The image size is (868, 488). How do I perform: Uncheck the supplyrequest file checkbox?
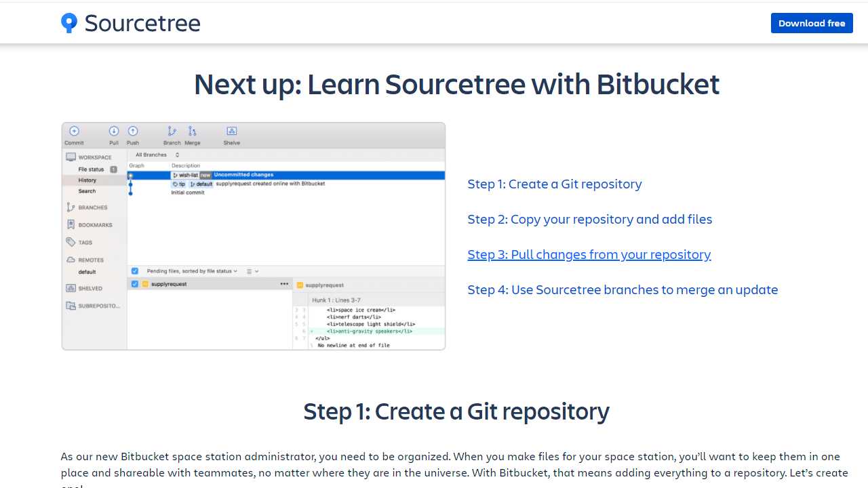(134, 284)
